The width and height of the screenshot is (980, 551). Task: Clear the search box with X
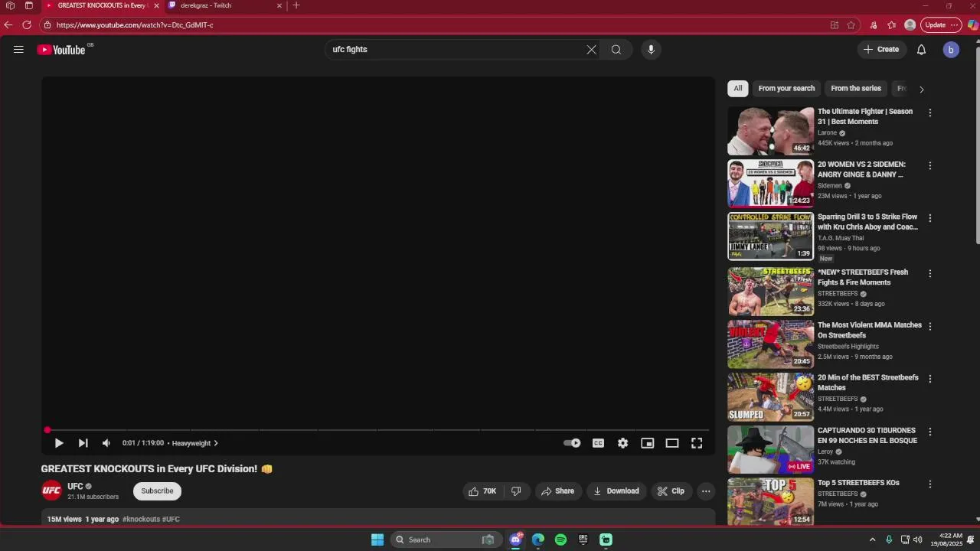pos(591,50)
